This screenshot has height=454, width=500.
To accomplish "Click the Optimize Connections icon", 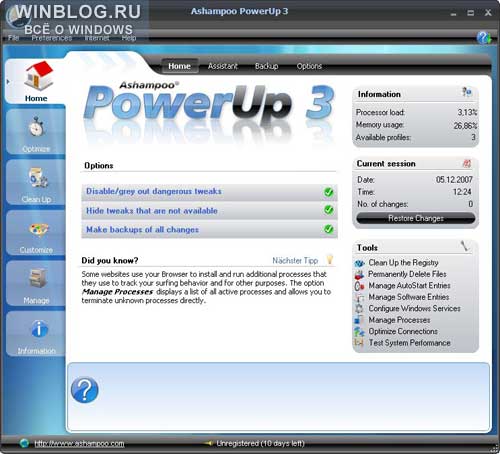I will click(359, 332).
